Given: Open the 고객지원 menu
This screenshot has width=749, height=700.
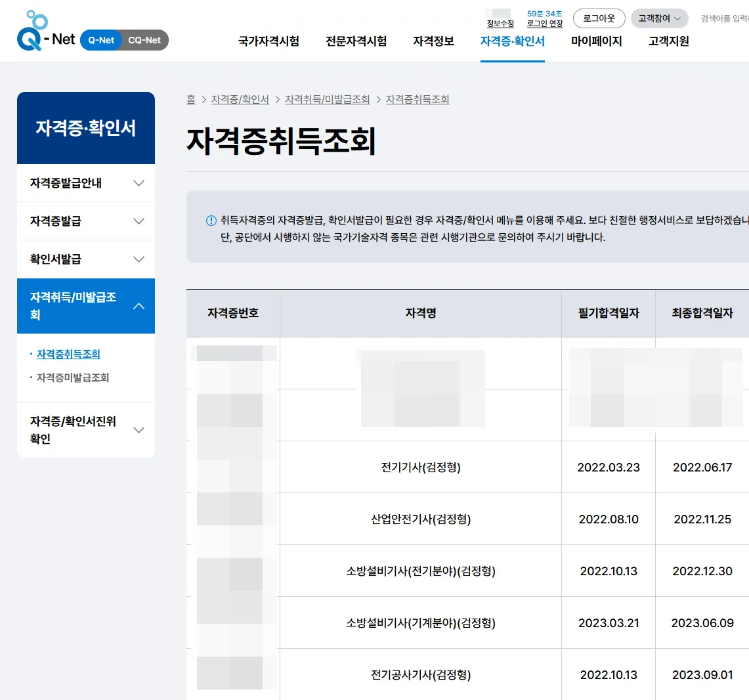Looking at the screenshot, I should [x=668, y=40].
